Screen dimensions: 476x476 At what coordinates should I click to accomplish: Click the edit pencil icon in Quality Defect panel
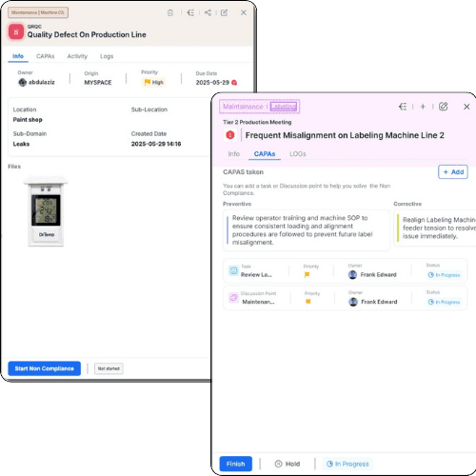click(224, 12)
